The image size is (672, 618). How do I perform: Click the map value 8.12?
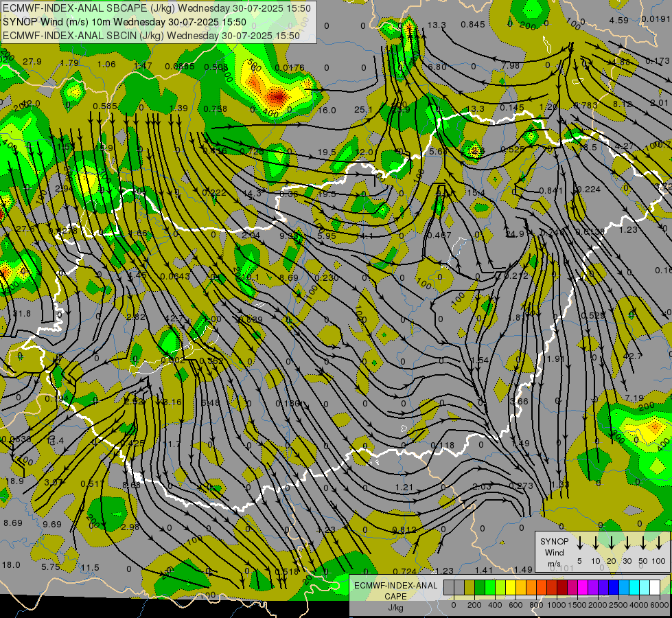622,104
